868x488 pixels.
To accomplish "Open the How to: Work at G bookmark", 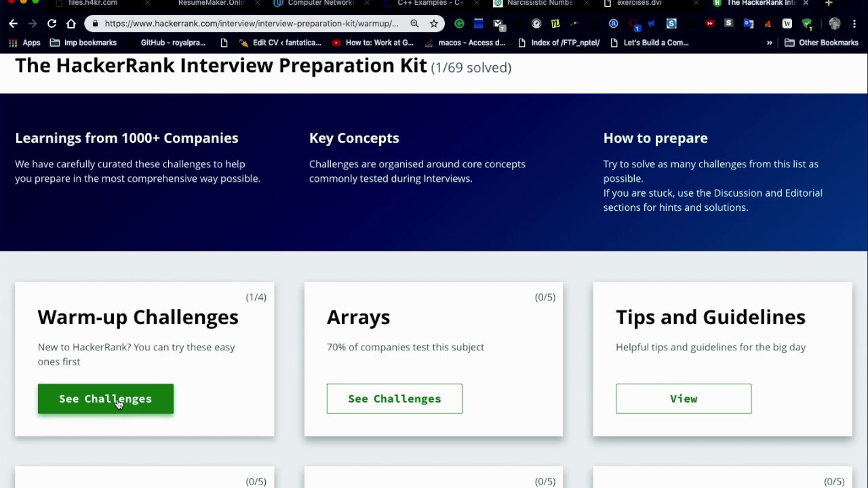I will point(373,43).
